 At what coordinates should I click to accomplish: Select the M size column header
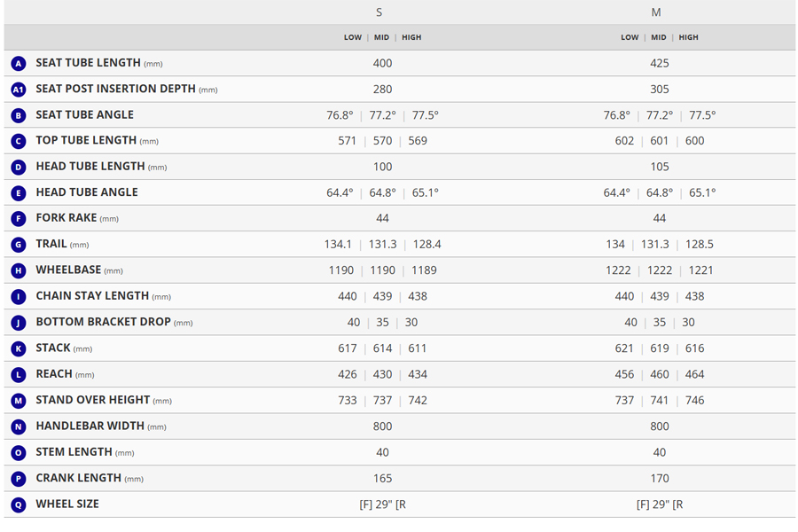click(x=656, y=12)
